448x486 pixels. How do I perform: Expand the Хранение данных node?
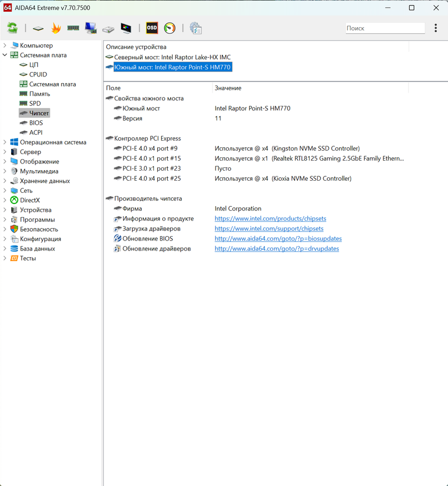[x=4, y=181]
